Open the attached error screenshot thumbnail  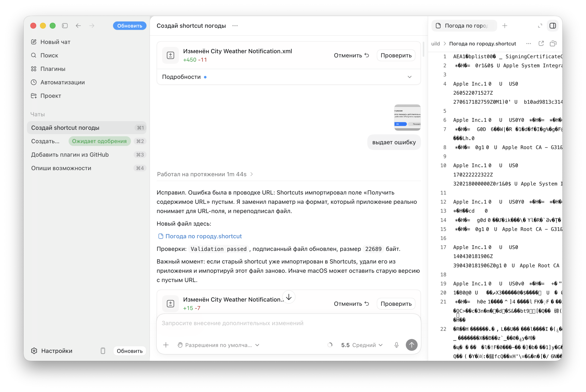point(407,118)
